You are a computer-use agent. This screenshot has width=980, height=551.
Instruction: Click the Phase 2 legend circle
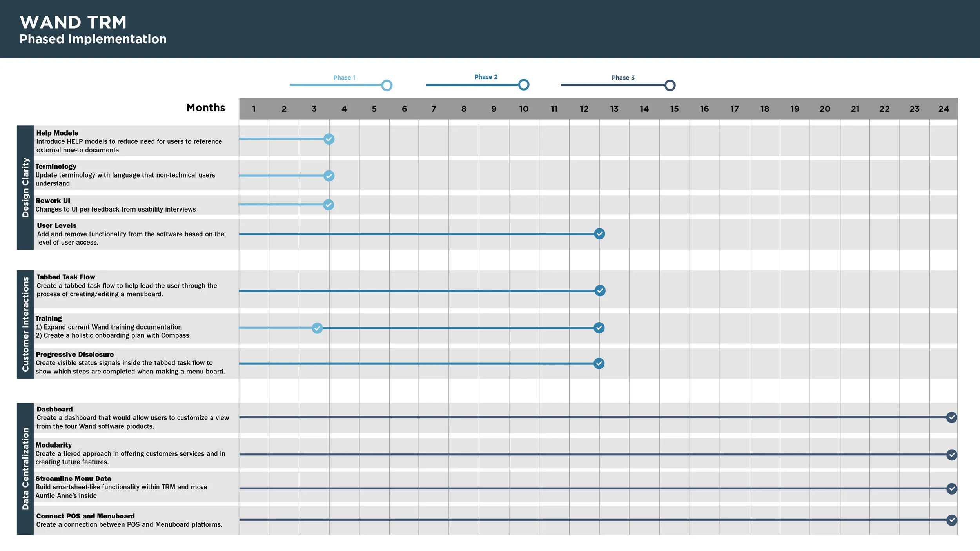523,85
